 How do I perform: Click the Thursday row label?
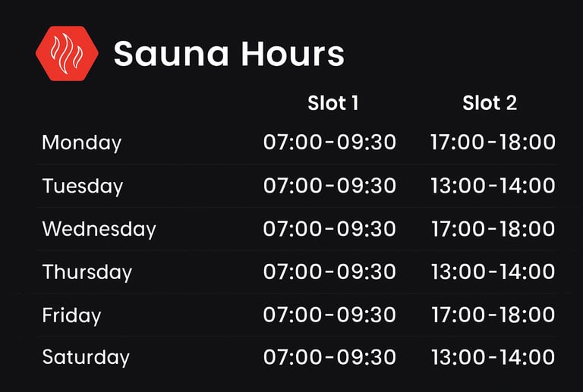pyautogui.click(x=87, y=272)
